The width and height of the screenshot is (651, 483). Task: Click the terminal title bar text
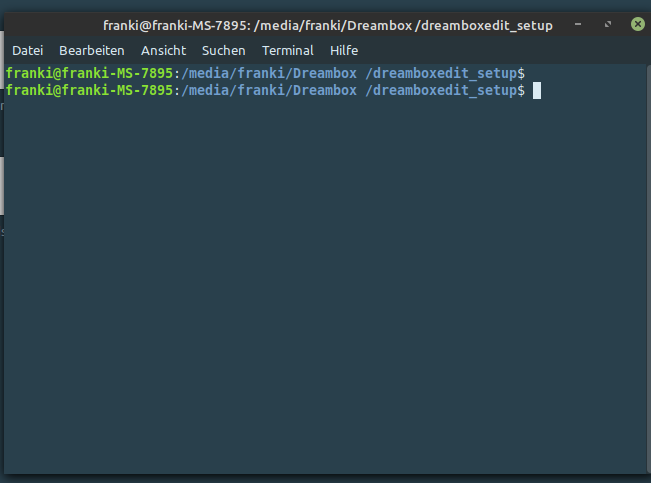(x=328, y=26)
